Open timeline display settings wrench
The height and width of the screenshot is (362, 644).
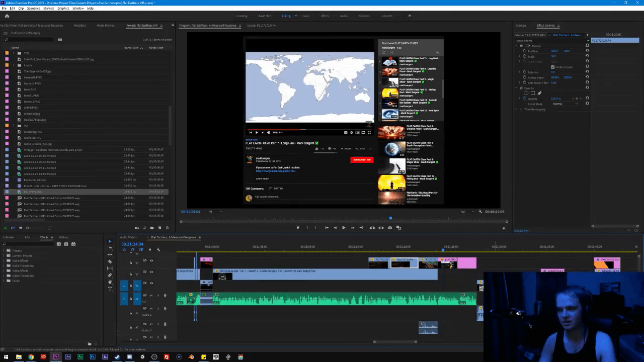tap(158, 250)
